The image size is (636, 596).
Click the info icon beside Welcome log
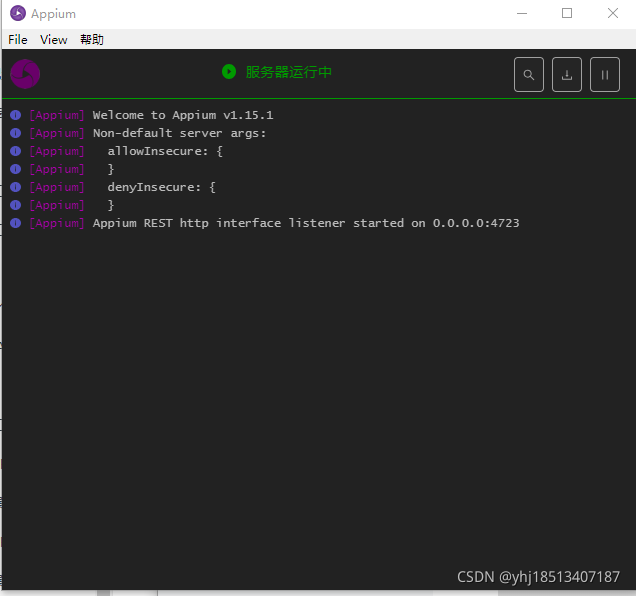[x=15, y=115]
